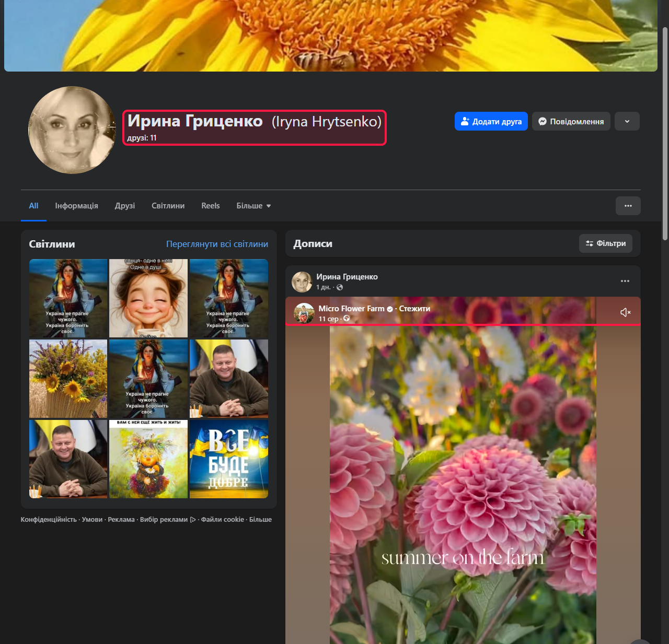Open the post options three-dots icon
The image size is (669, 644).
[625, 281]
